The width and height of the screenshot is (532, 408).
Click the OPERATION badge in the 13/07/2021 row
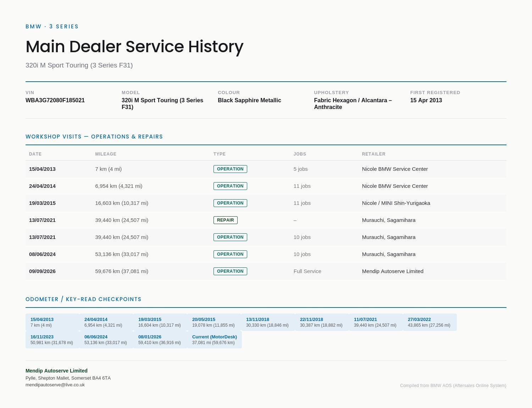click(230, 237)
